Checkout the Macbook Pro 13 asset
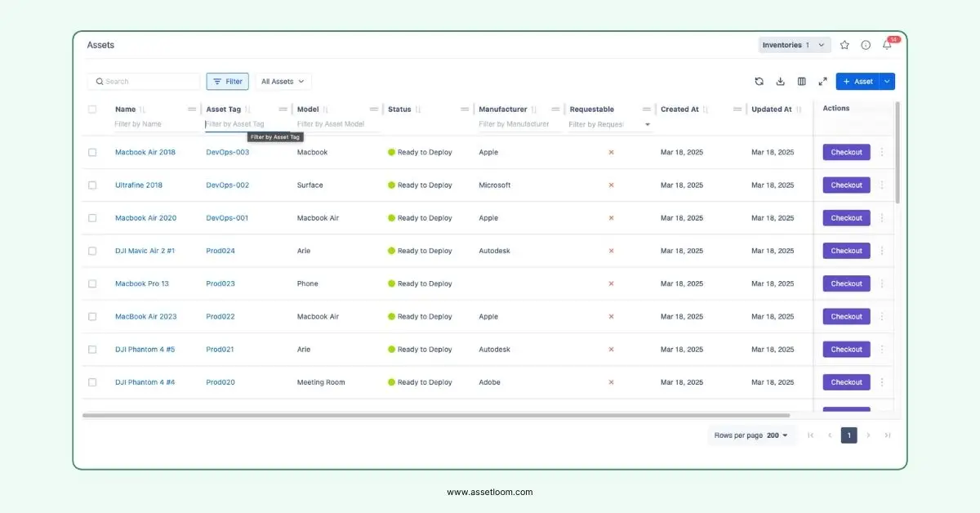The width and height of the screenshot is (980, 513). (846, 283)
